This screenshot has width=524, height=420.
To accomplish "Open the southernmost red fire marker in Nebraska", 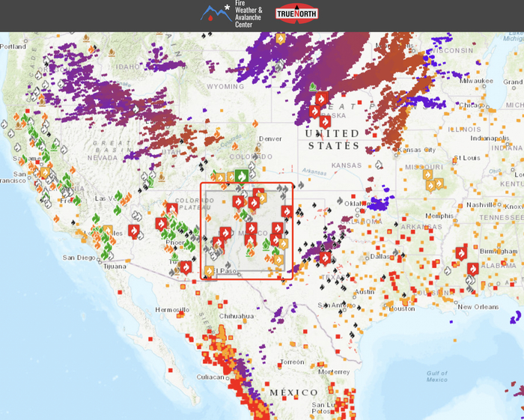I will click(325, 122).
